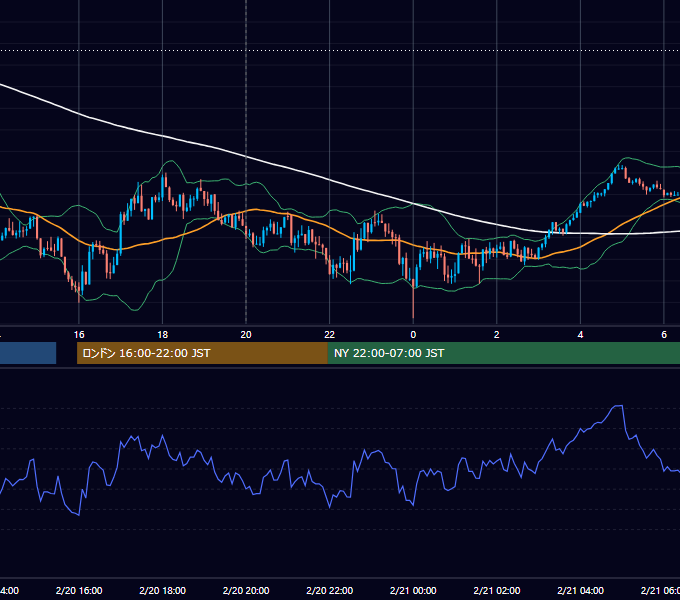This screenshot has width=680, height=600.
Task: Click the 0 hour label on price chart
Action: point(413,335)
